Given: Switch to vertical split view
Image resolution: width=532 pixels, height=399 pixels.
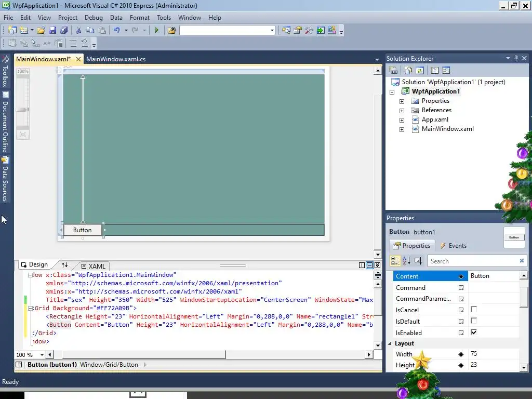Looking at the screenshot, I should 362,265.
